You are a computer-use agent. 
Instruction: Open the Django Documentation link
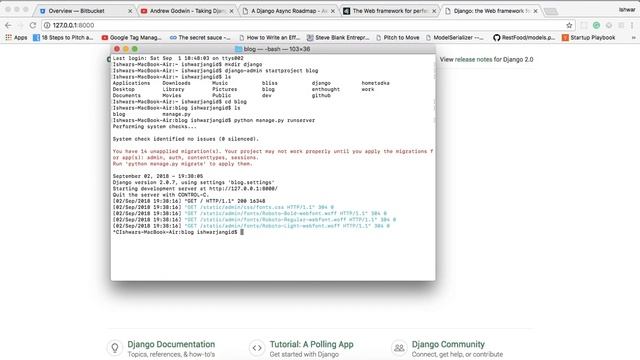pos(171,344)
